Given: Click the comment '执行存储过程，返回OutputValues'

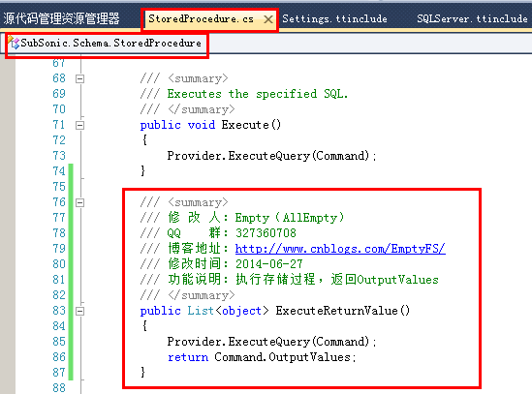Looking at the screenshot, I should 337,280.
